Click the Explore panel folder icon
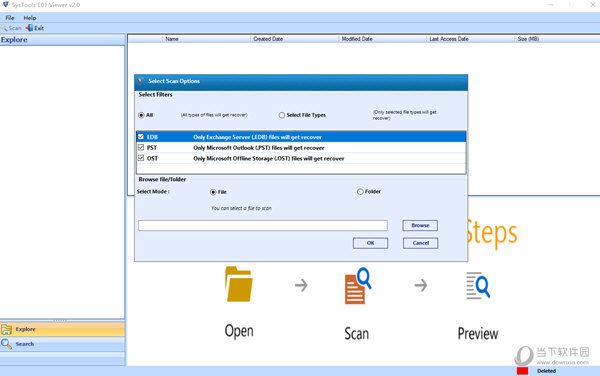 7,329
